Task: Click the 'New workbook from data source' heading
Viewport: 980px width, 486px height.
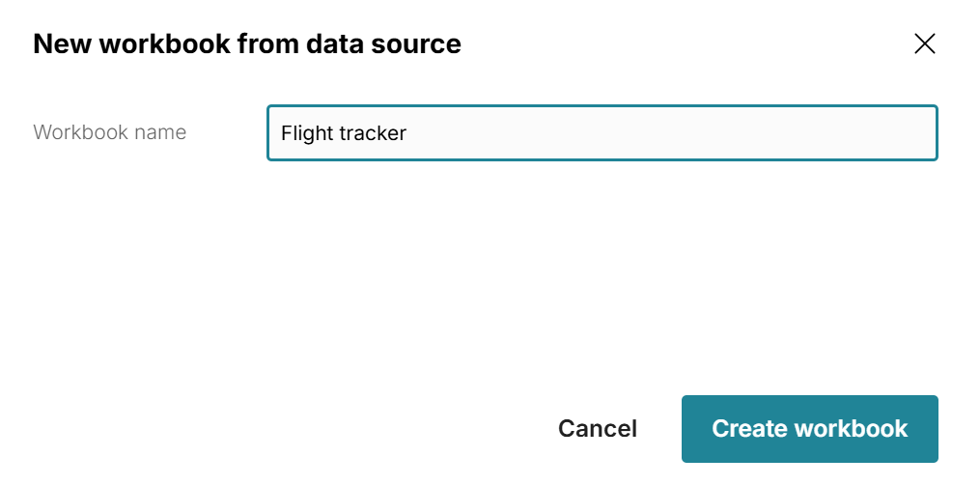Action: (x=246, y=43)
